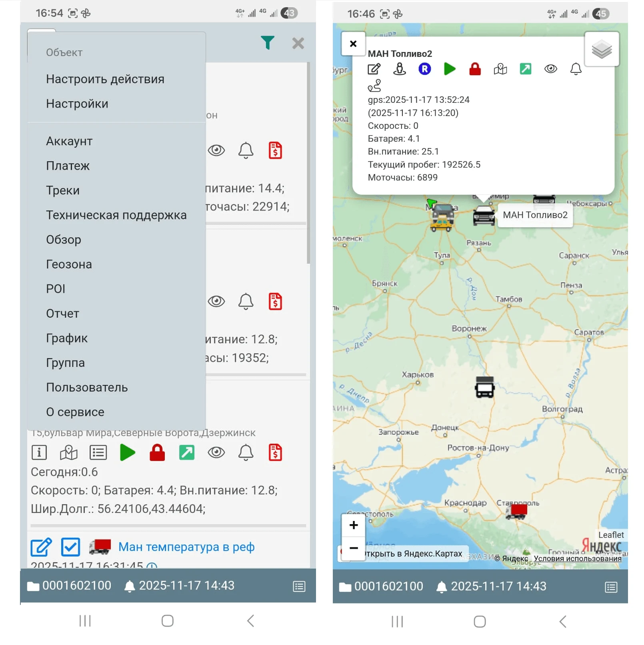Open the edit icon in МАН Топливо2 popup
644x645 pixels.
[x=374, y=69]
